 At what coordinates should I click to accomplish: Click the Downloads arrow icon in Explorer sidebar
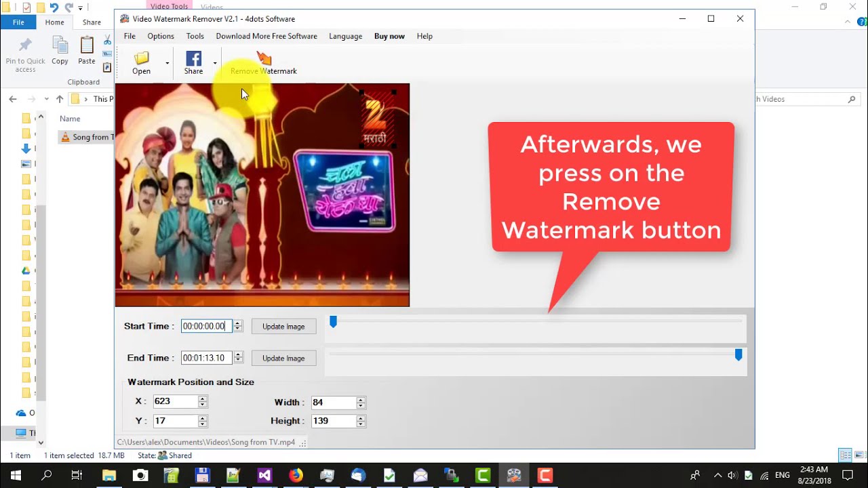click(26, 148)
